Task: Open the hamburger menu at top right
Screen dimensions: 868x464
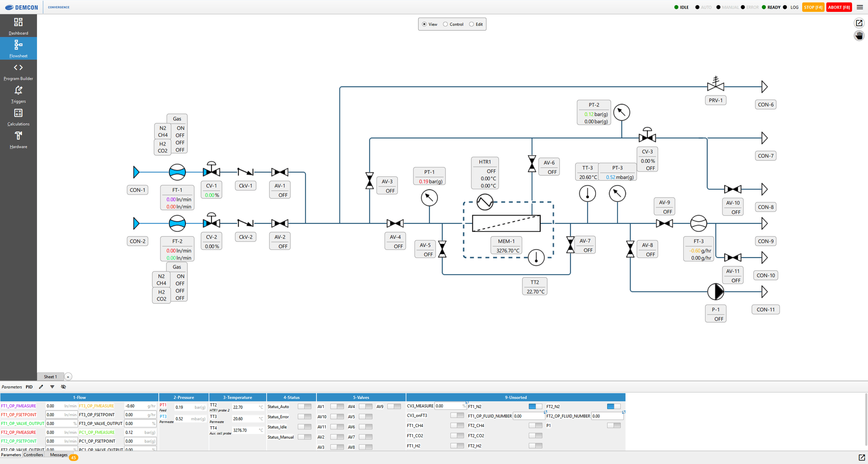Action: pyautogui.click(x=860, y=7)
